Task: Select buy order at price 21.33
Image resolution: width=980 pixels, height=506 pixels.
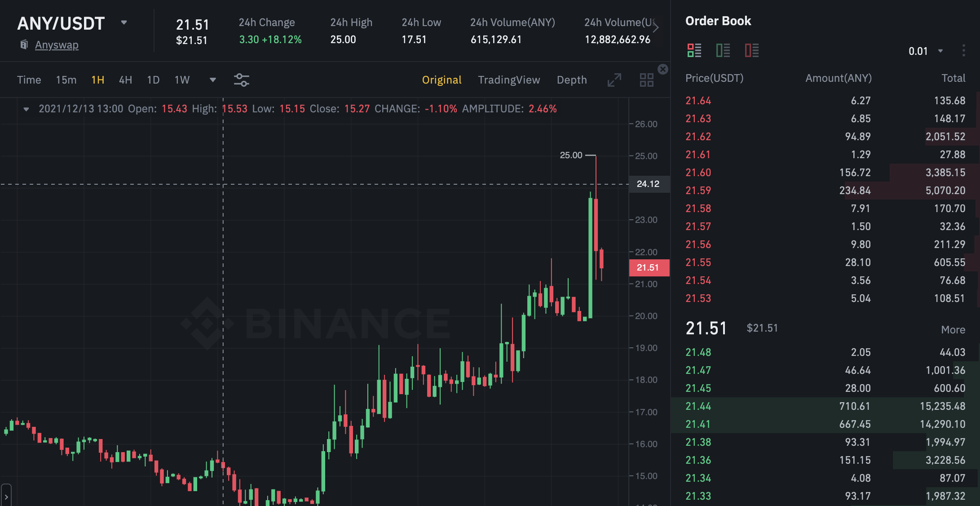Action: (x=825, y=496)
